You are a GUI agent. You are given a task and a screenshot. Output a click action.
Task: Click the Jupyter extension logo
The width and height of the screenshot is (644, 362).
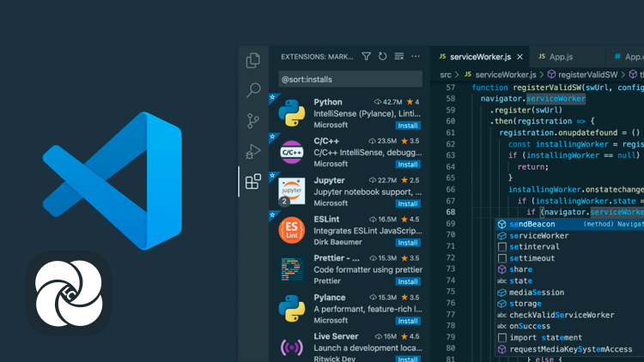coord(292,191)
